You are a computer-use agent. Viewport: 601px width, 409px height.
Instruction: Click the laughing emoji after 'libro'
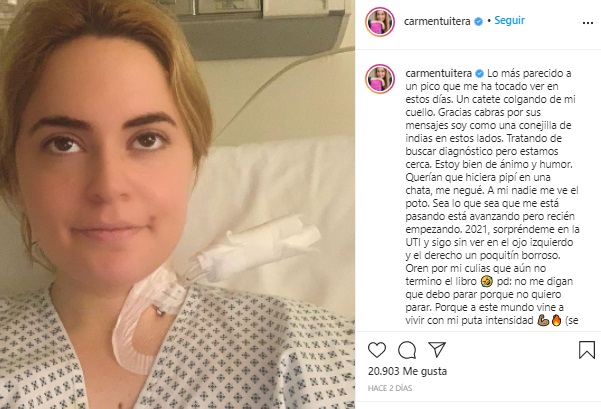[x=486, y=281]
